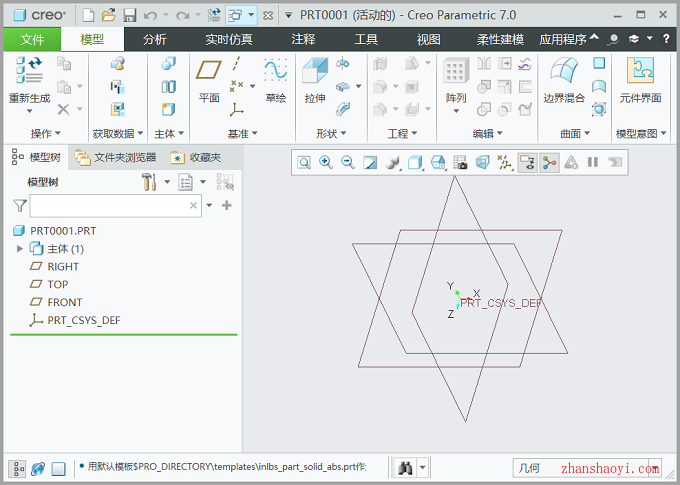Viewport: 680px width, 485px height.
Task: Click the Repaint icon
Action: point(370,163)
